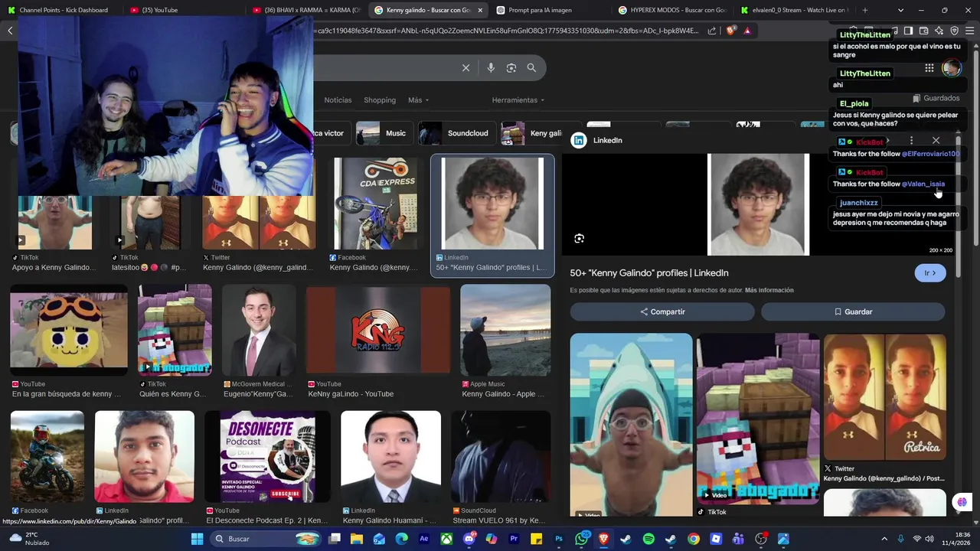
Task: Open the McGovern Medical suited man result
Action: (259, 331)
